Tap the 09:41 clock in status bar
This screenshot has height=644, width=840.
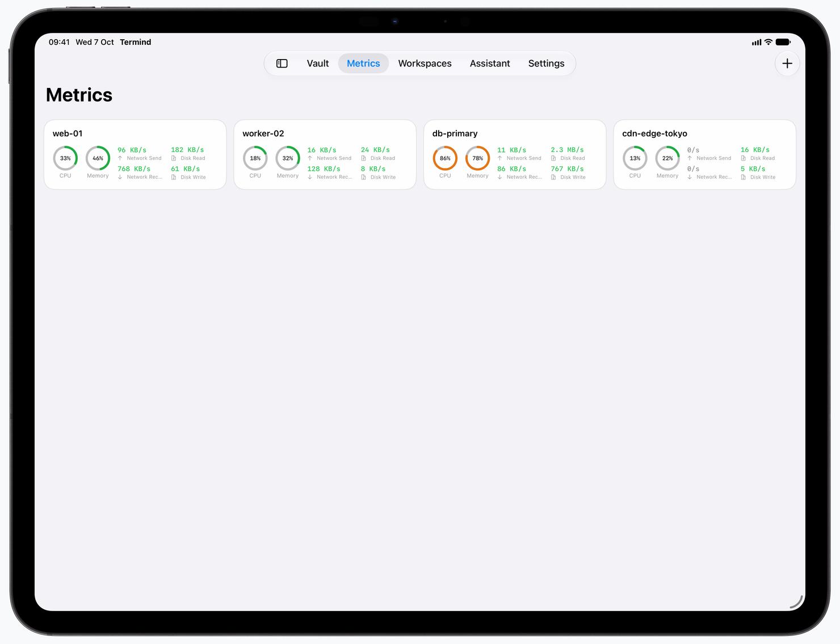tap(59, 42)
